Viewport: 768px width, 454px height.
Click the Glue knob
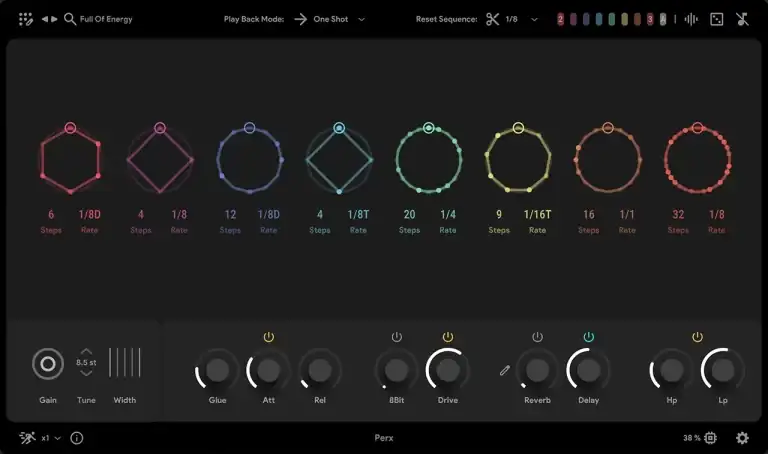point(217,370)
